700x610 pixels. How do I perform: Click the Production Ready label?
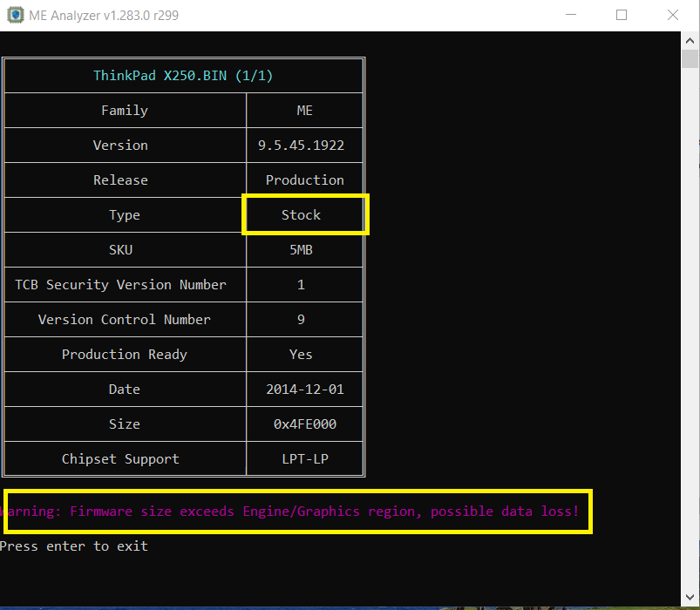click(x=124, y=355)
